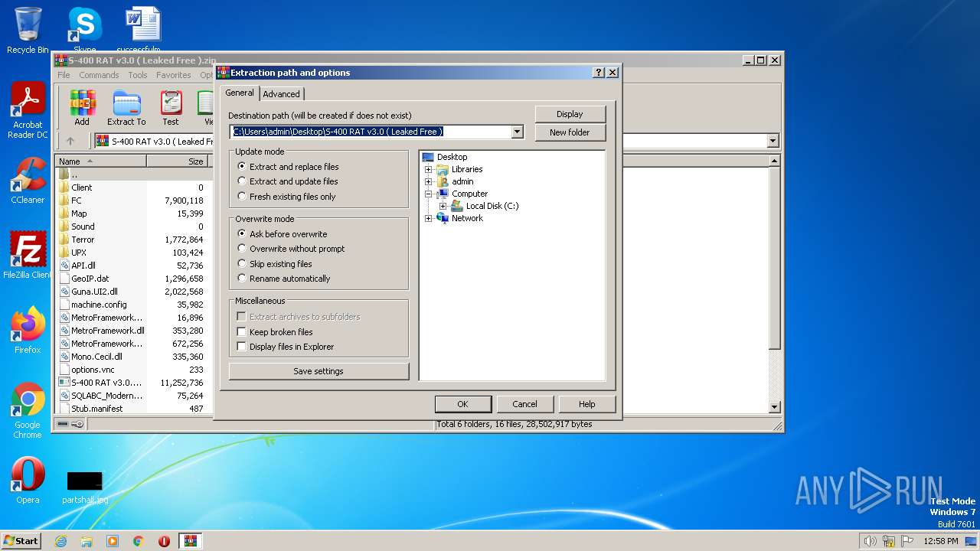This screenshot has width=980, height=551.
Task: Click the Opera icon in the taskbar
Action: [x=164, y=541]
